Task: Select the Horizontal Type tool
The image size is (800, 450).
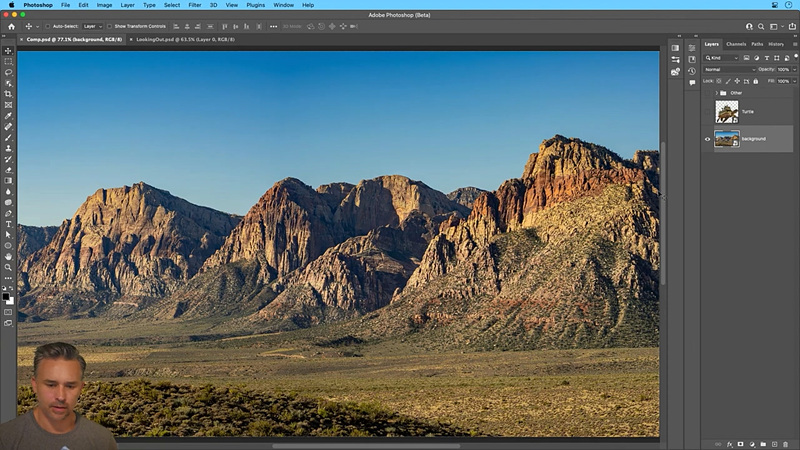Action: coord(8,224)
